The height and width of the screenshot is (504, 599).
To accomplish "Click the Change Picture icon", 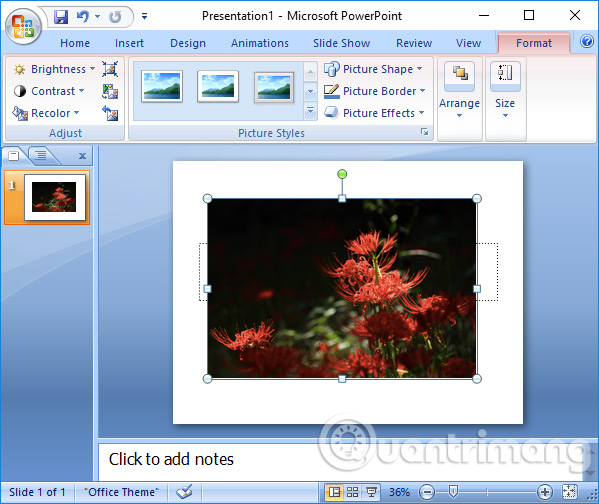I will (110, 91).
